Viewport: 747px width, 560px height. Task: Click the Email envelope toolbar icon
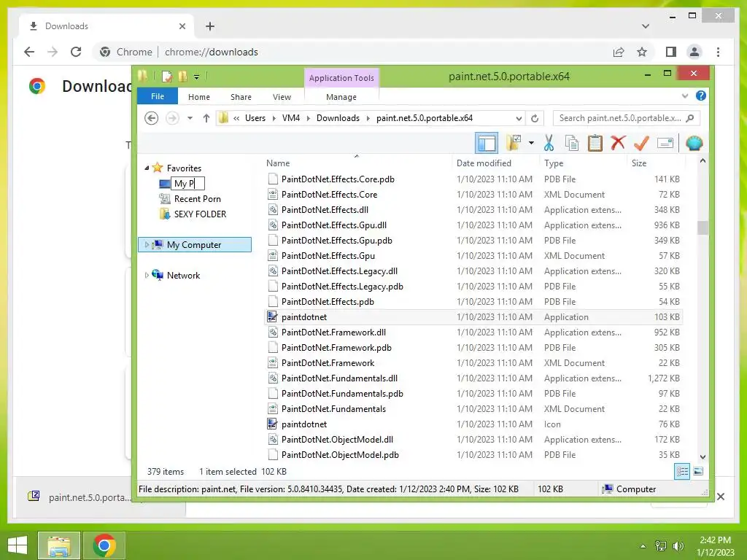pyautogui.click(x=665, y=143)
